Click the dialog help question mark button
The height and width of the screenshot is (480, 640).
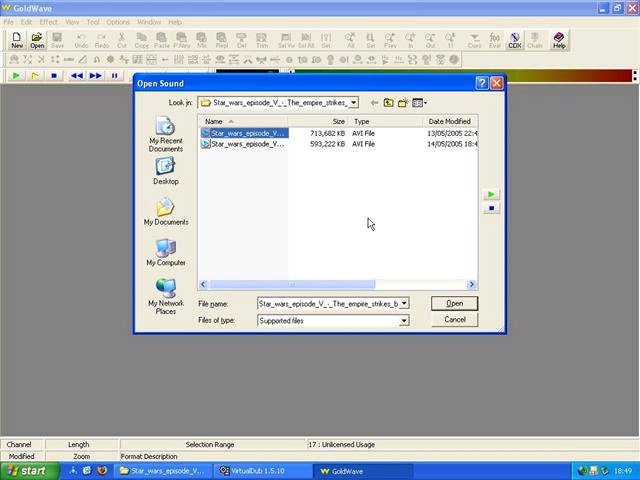pyautogui.click(x=482, y=83)
